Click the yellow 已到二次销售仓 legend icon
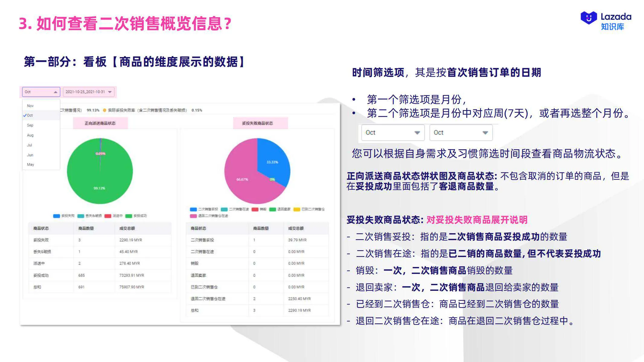The width and height of the screenshot is (644, 362). [297, 209]
